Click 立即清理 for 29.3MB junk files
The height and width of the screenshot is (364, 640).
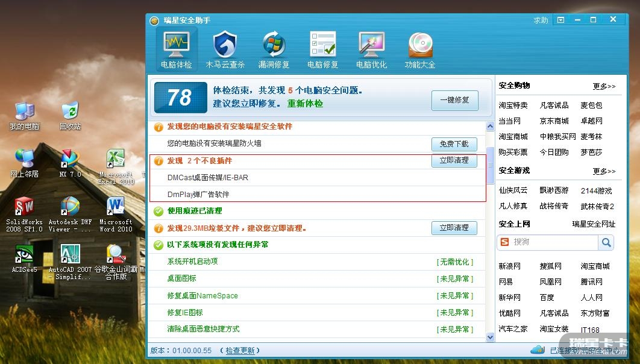coord(454,228)
